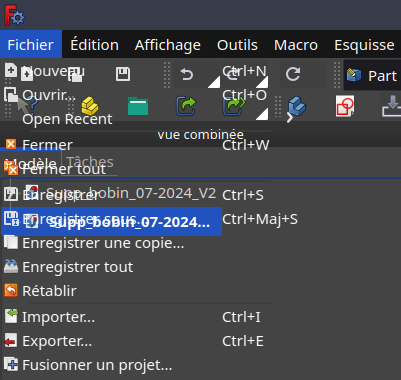Choose Fermer to close the document
This screenshot has width=401, height=380.
(x=136, y=145)
